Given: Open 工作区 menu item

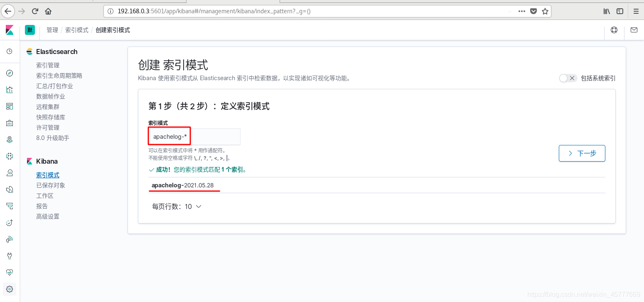Looking at the screenshot, I should [45, 196].
